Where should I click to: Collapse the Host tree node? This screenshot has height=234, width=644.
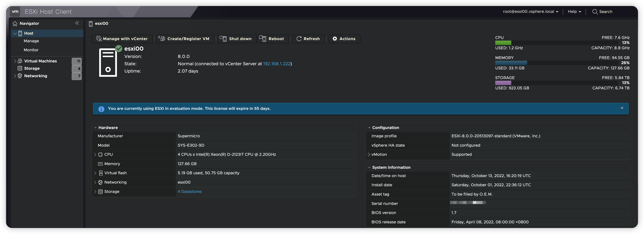click(15, 33)
